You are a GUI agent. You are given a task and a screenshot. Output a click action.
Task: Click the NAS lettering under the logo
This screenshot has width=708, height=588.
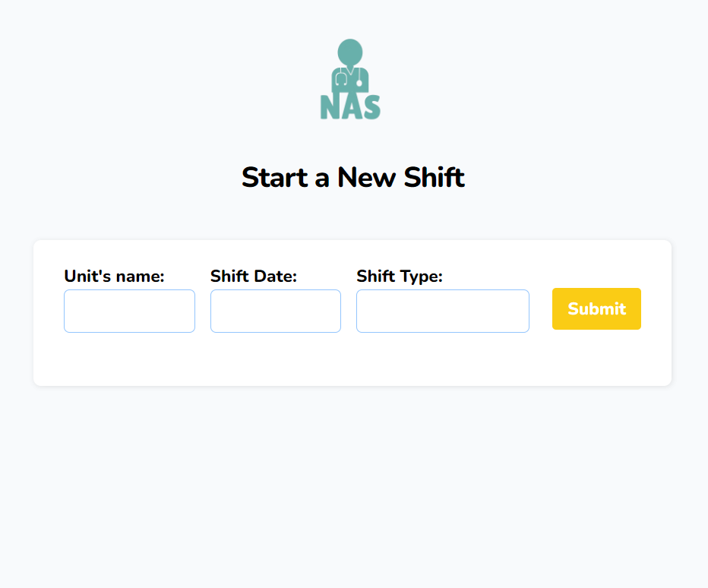pyautogui.click(x=350, y=106)
